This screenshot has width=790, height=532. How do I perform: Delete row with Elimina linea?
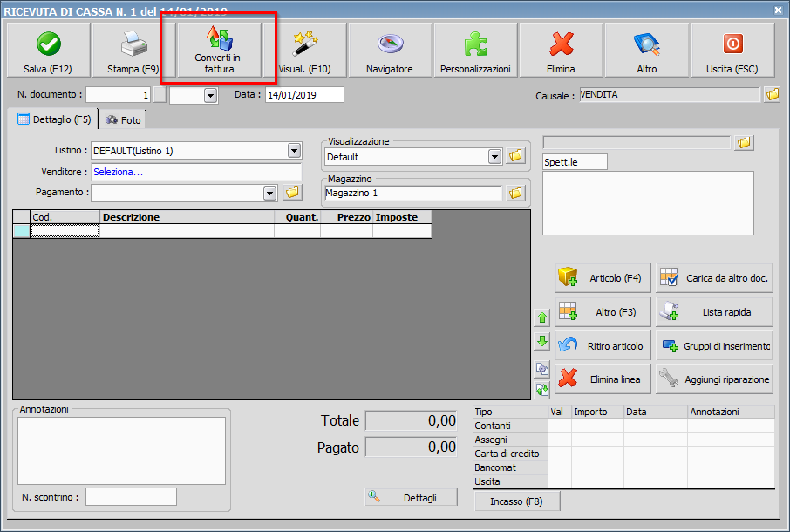[603, 379]
